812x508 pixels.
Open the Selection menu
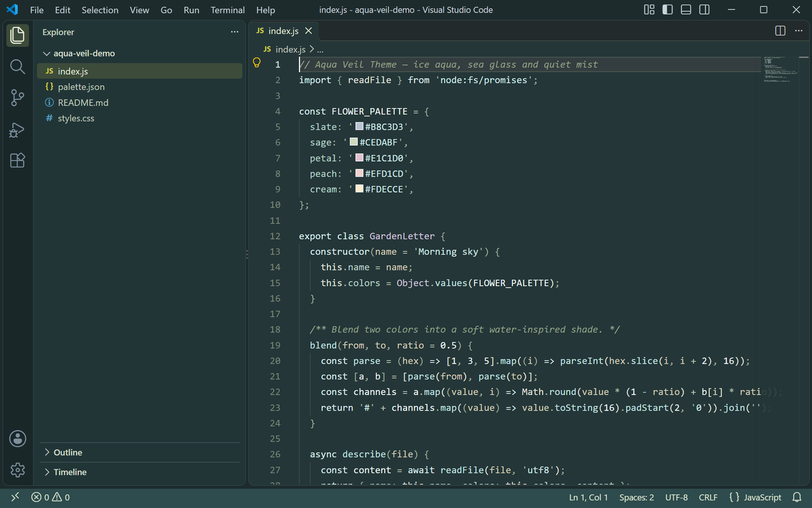(100, 10)
